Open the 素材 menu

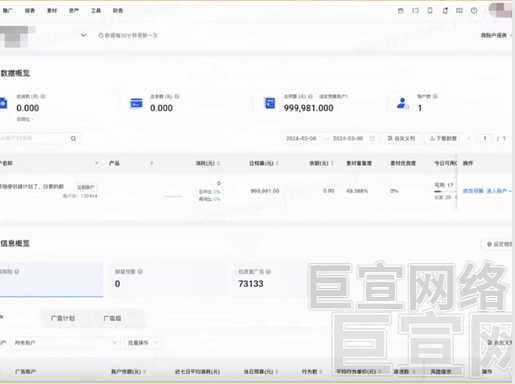(x=52, y=11)
